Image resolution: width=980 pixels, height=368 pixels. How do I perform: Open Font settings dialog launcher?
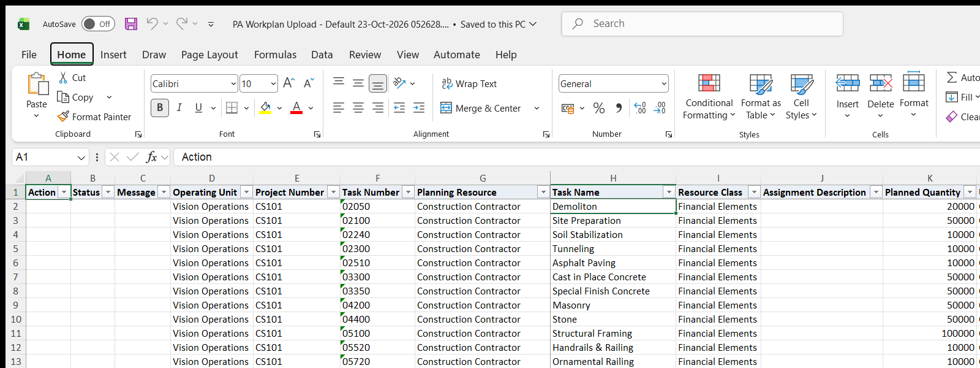[x=317, y=134]
